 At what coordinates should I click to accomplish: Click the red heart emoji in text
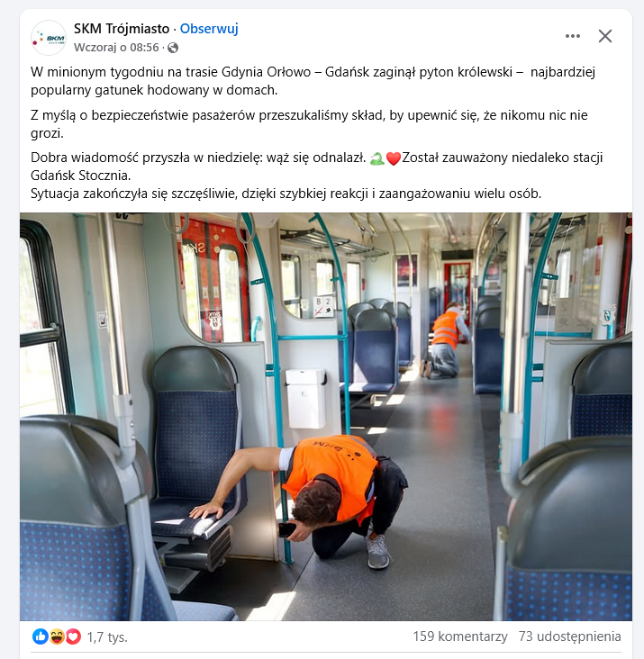coord(393,158)
